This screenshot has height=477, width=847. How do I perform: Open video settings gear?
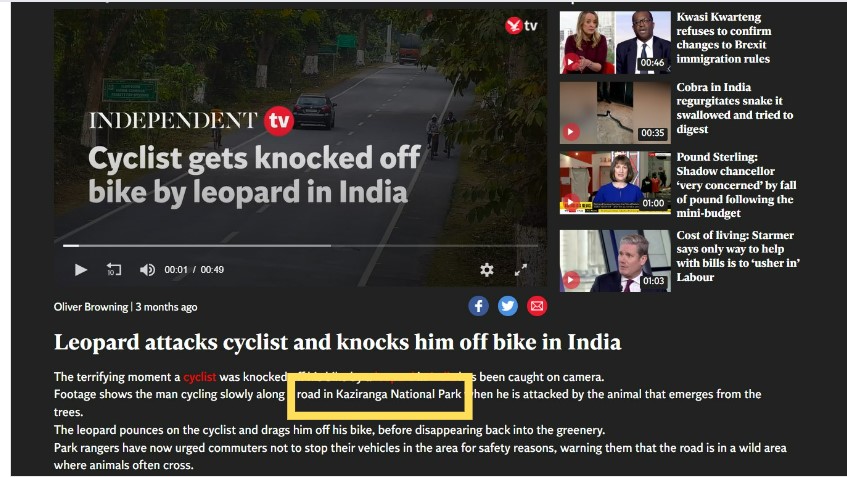(487, 270)
